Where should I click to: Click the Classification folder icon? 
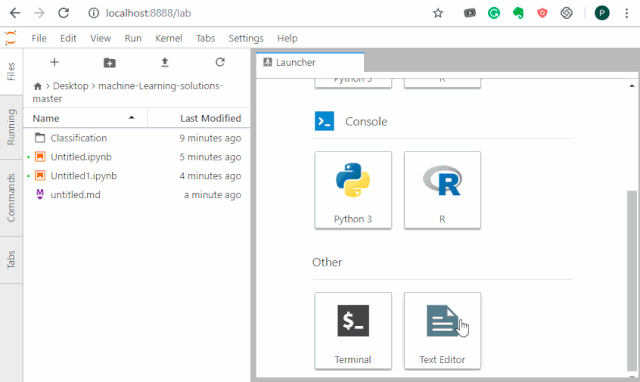click(x=40, y=138)
